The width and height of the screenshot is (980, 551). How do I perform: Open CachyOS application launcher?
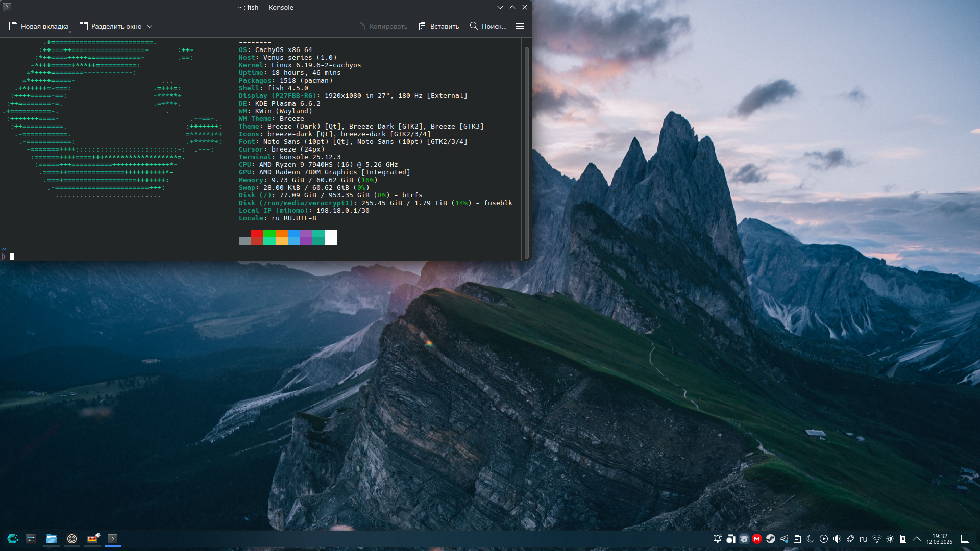tap(13, 539)
